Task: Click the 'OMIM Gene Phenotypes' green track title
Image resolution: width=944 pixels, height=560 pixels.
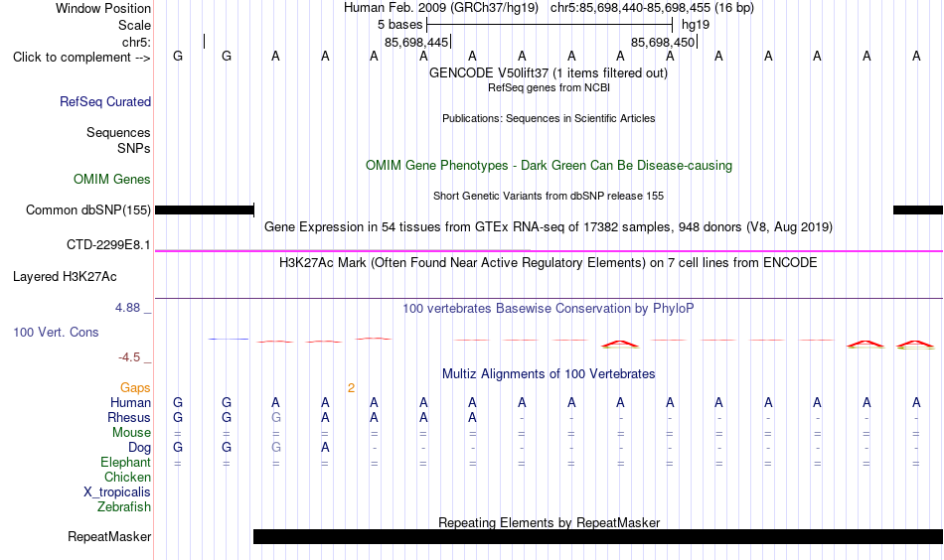Action: tap(549, 166)
